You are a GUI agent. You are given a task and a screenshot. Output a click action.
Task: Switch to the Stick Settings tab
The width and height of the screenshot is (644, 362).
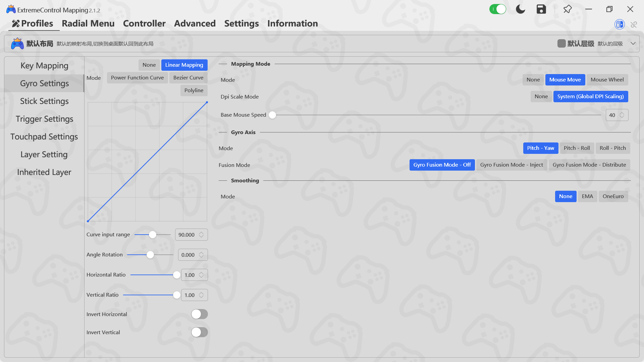44,101
